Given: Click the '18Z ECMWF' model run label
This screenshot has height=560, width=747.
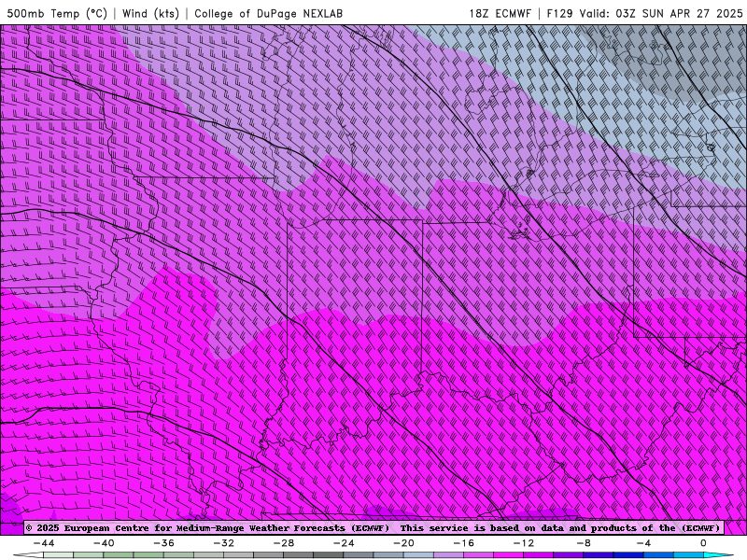Looking at the screenshot, I should [500, 13].
